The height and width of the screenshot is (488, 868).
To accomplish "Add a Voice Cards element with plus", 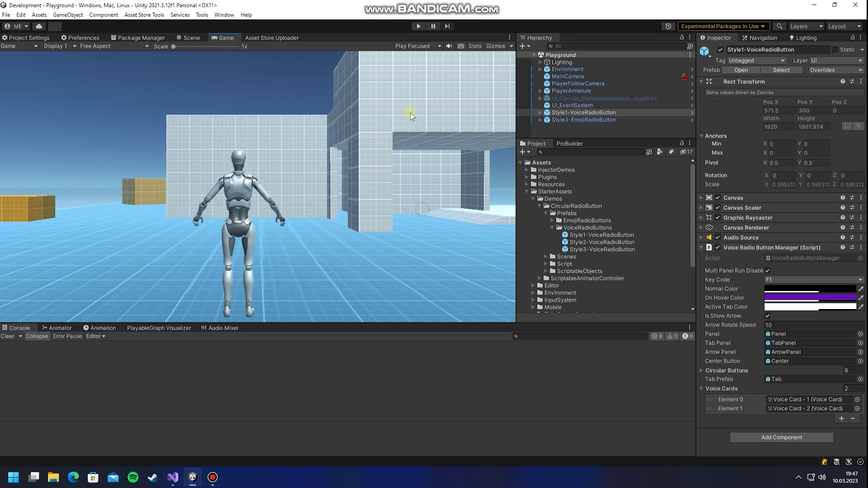I will [x=841, y=419].
